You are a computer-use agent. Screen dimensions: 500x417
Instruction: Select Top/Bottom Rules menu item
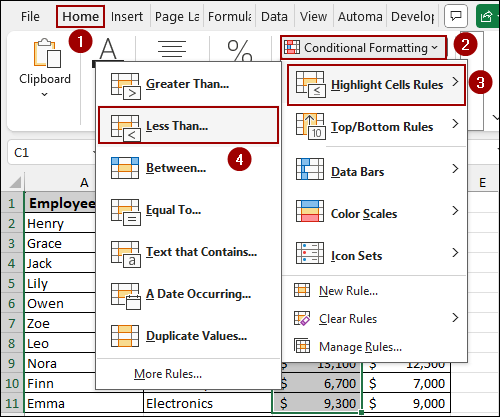(x=376, y=127)
